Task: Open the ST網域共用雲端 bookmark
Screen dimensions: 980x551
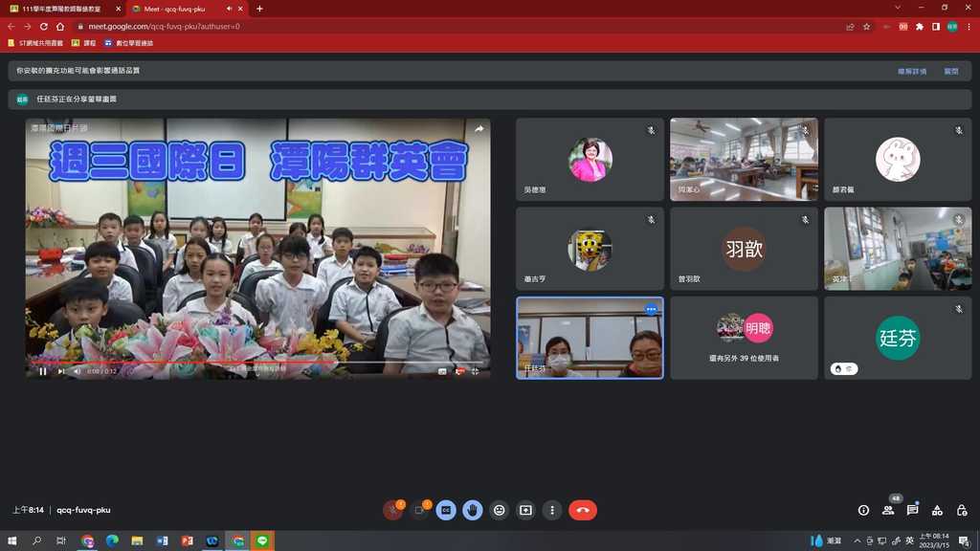Action: click(x=35, y=43)
